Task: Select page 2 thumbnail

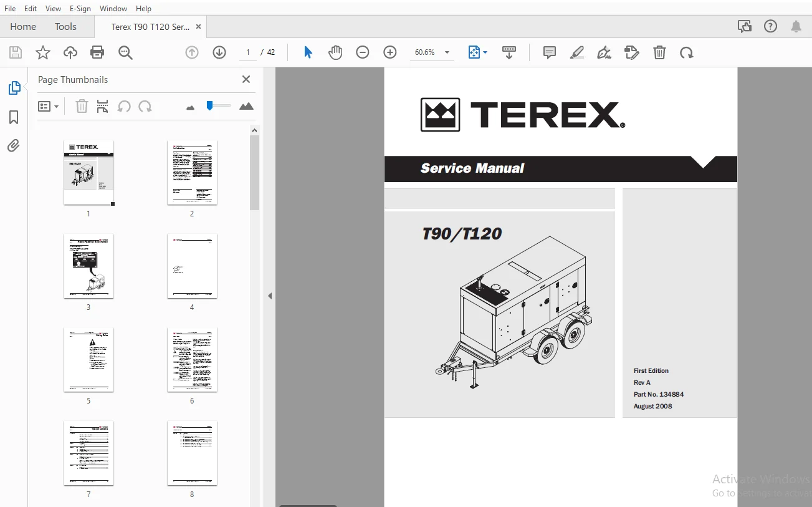Action: point(192,173)
